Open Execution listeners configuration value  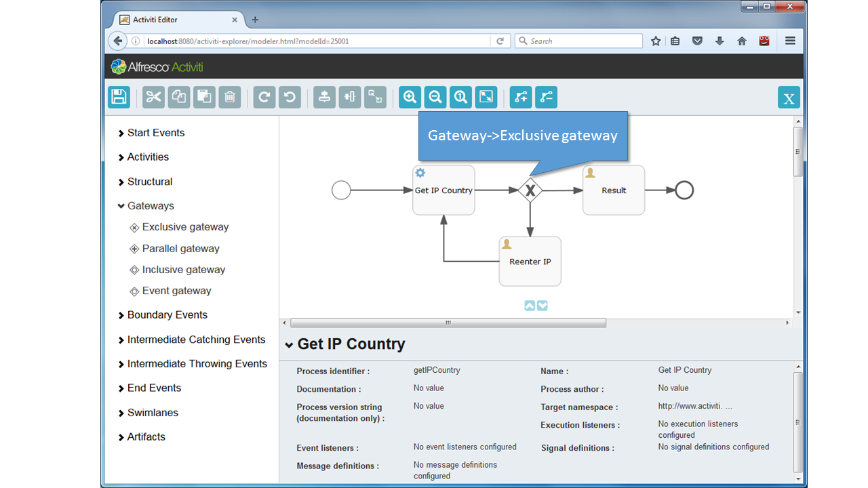[698, 430]
